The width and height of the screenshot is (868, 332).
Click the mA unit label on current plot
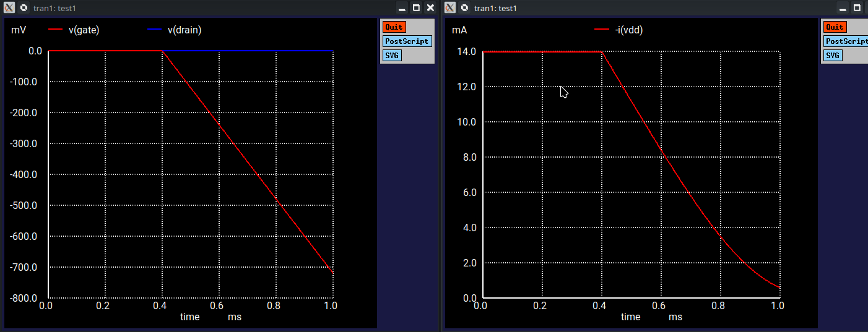[459, 30]
